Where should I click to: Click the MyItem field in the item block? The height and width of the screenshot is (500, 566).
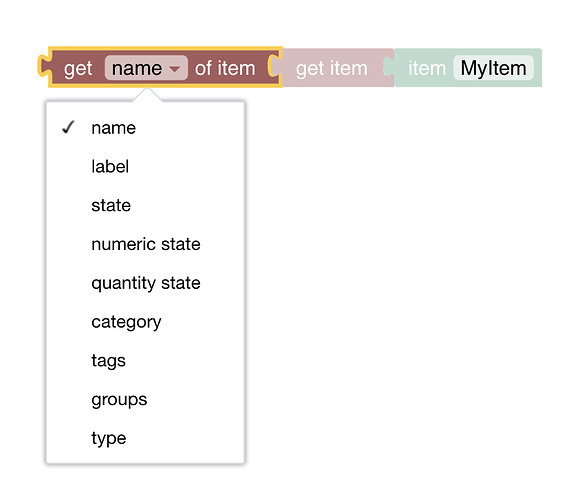[493, 68]
